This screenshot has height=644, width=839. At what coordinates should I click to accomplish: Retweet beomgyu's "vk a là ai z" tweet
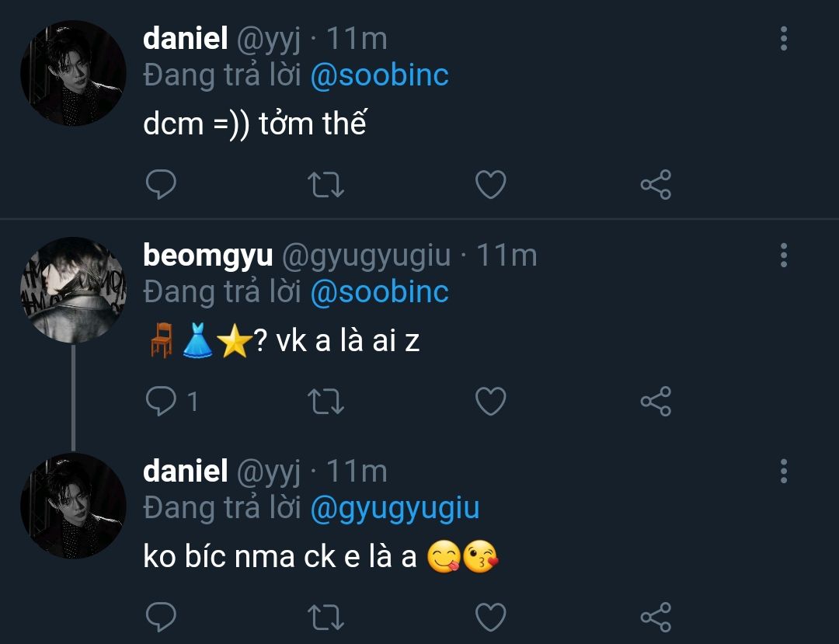326,401
